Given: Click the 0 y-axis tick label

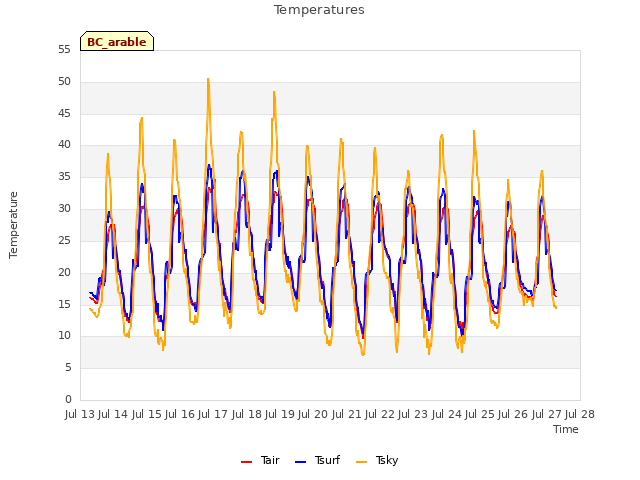Looking at the screenshot, I should 68,399.
